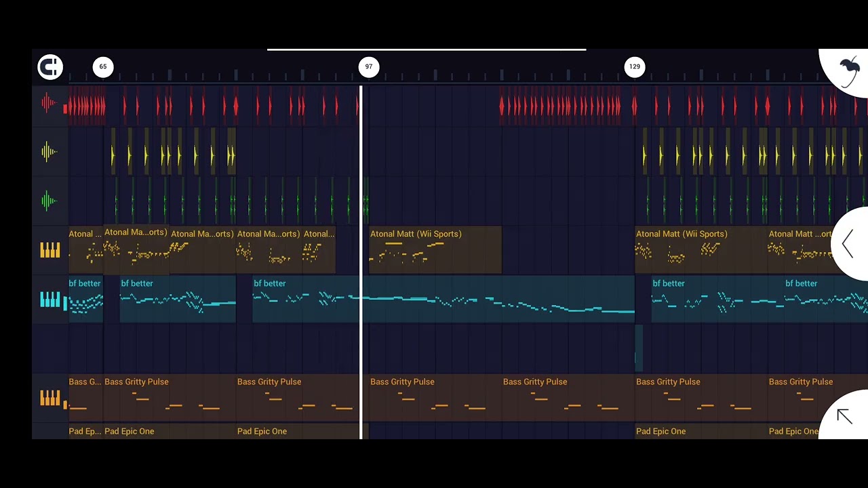Select the red audio track waveform icon
868x488 pixels.
pyautogui.click(x=50, y=103)
